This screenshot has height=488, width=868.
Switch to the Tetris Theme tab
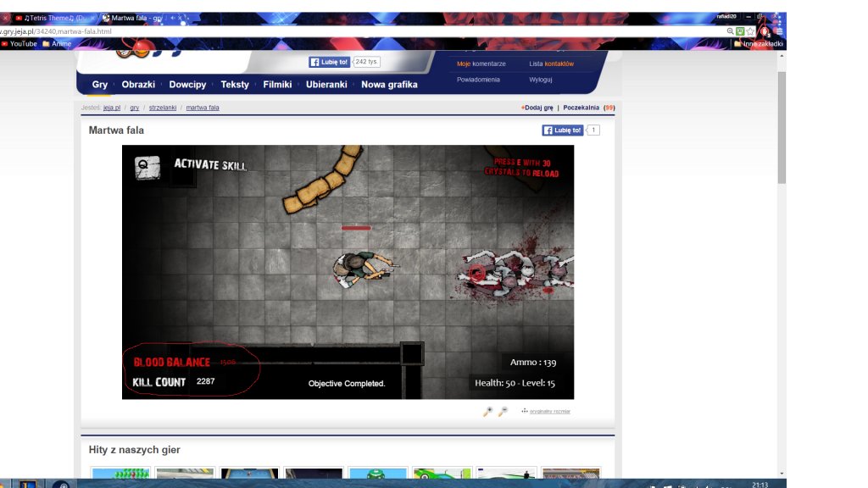(x=53, y=19)
